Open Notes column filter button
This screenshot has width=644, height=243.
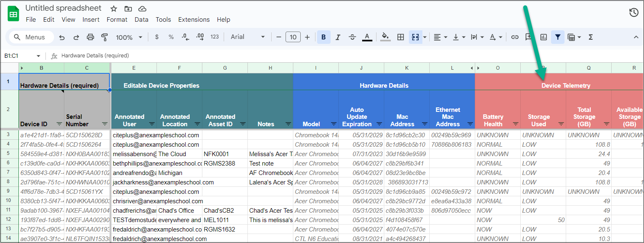288,124
